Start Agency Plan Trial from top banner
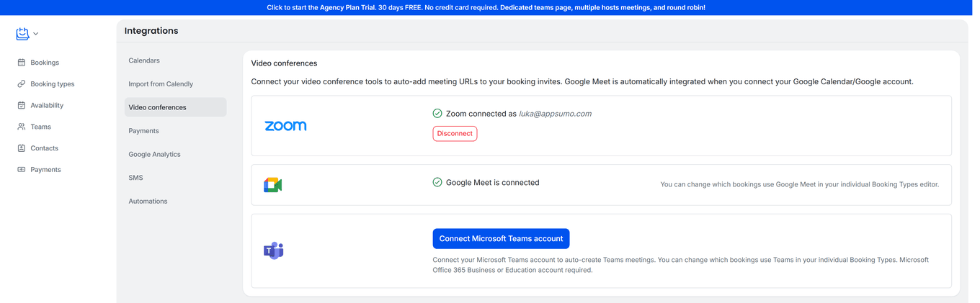Viewport: 980px width, 303px height. (x=486, y=7)
